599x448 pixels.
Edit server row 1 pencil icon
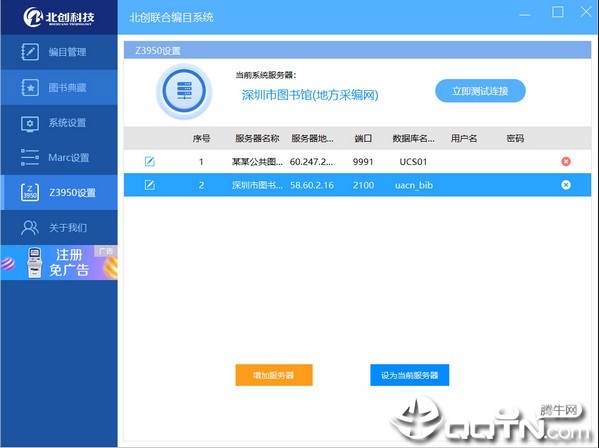[150, 162]
